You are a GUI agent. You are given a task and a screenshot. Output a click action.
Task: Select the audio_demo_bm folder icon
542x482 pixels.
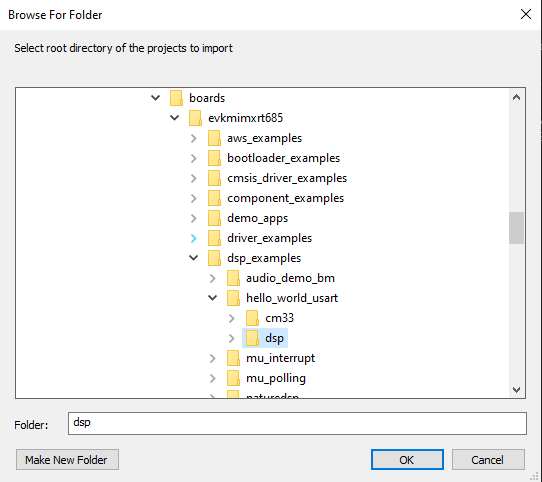point(233,278)
